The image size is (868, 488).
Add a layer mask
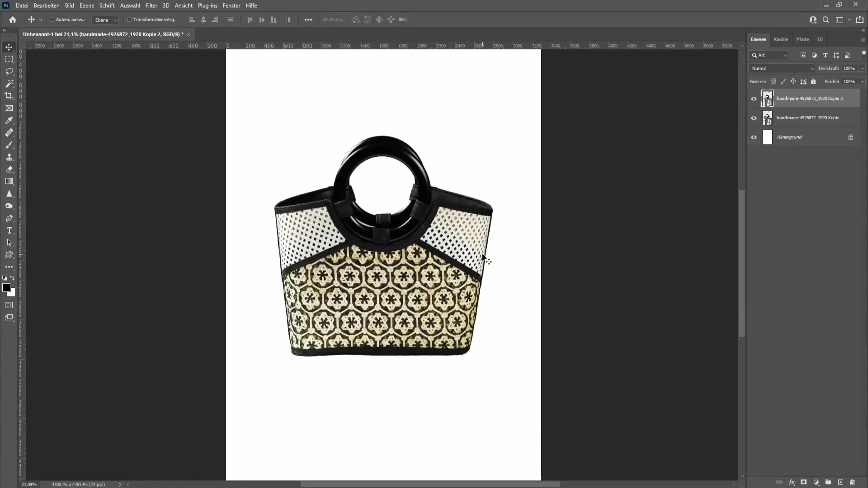tap(804, 482)
